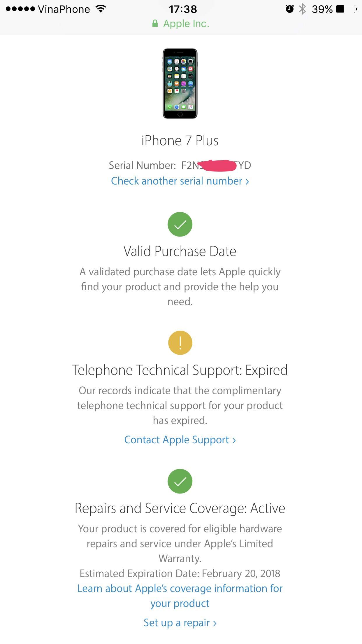Tap the 17:38 clock in status bar

click(x=183, y=9)
